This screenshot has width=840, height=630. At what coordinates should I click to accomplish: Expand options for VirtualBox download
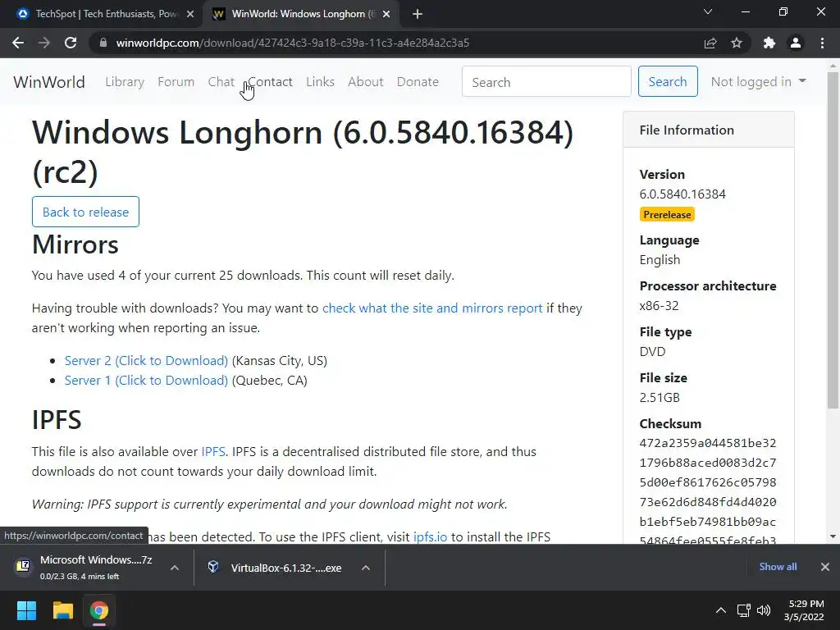pyautogui.click(x=366, y=568)
